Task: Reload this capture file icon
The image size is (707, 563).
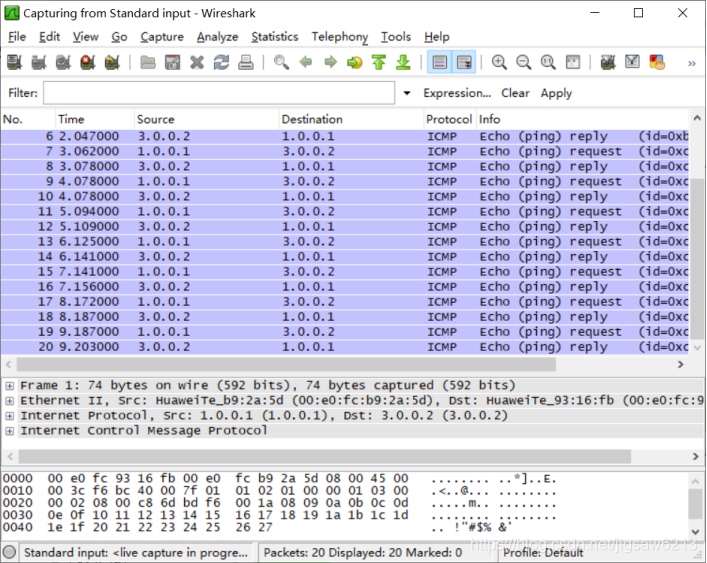Action: point(221,62)
